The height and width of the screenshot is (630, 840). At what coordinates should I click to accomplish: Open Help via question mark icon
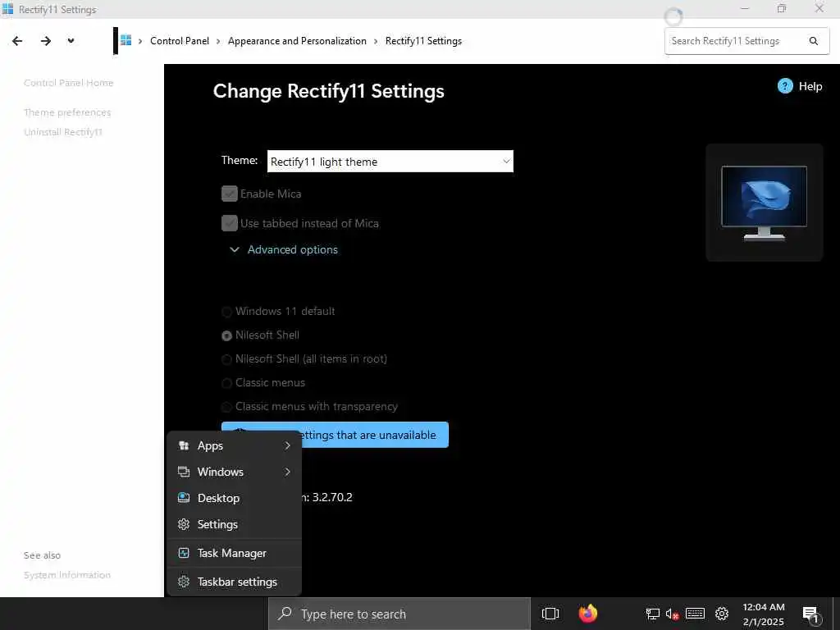(785, 86)
